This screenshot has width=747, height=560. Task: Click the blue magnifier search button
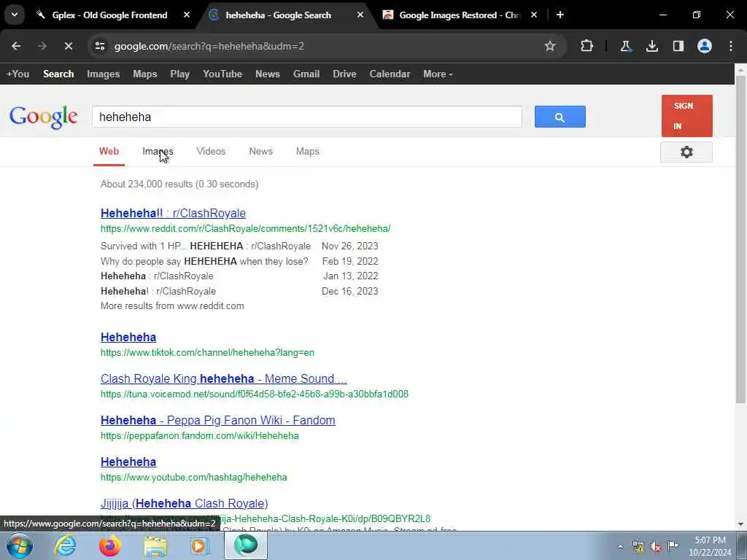pos(560,117)
